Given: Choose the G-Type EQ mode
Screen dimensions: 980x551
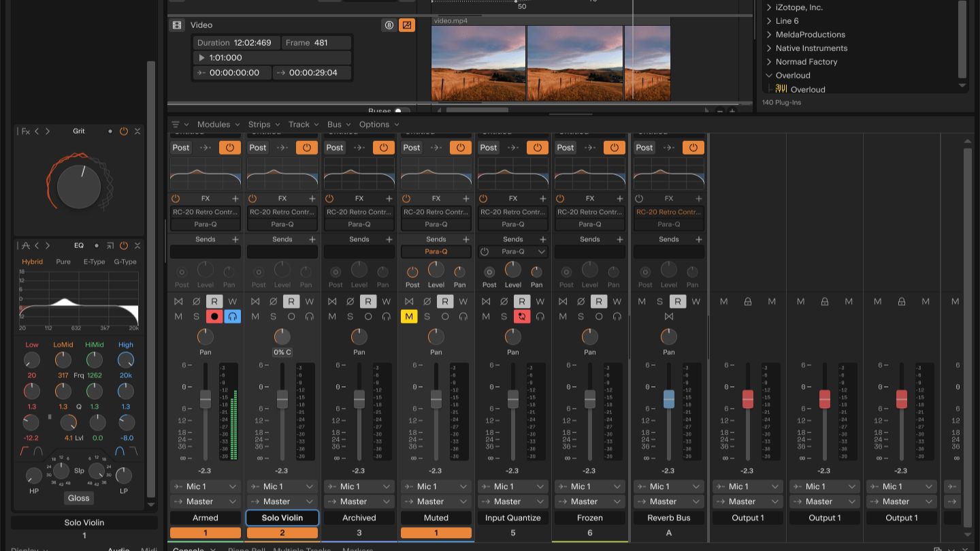Looking at the screenshot, I should tap(125, 262).
